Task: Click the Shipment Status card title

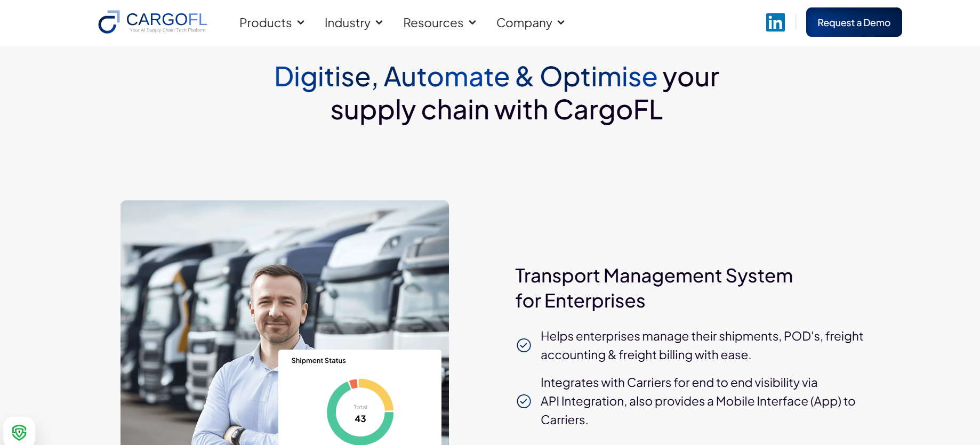Action: 318,361
